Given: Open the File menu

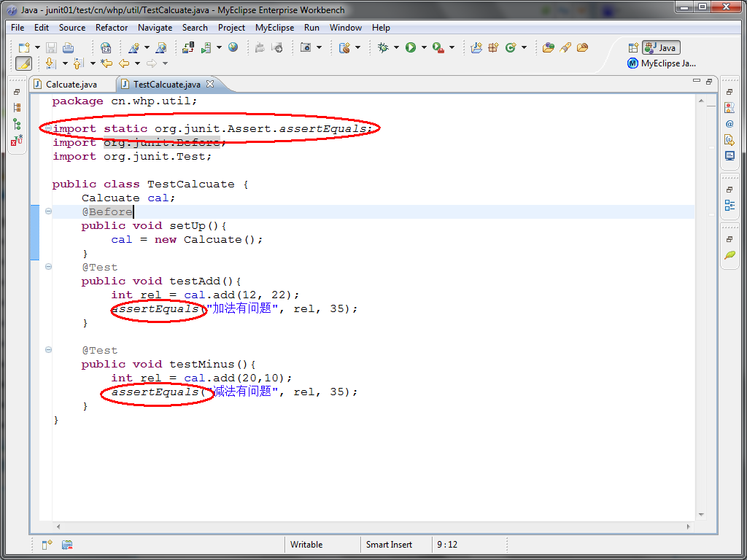Looking at the screenshot, I should point(18,28).
